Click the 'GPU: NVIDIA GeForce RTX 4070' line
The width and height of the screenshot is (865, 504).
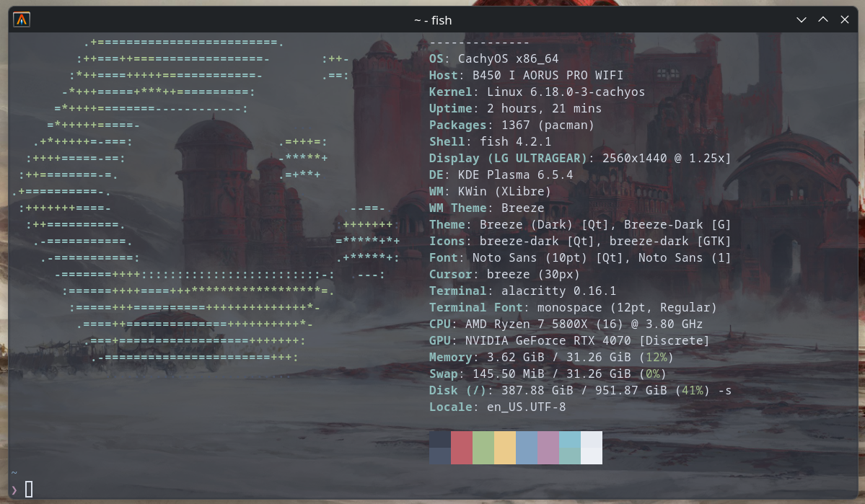pos(569,340)
